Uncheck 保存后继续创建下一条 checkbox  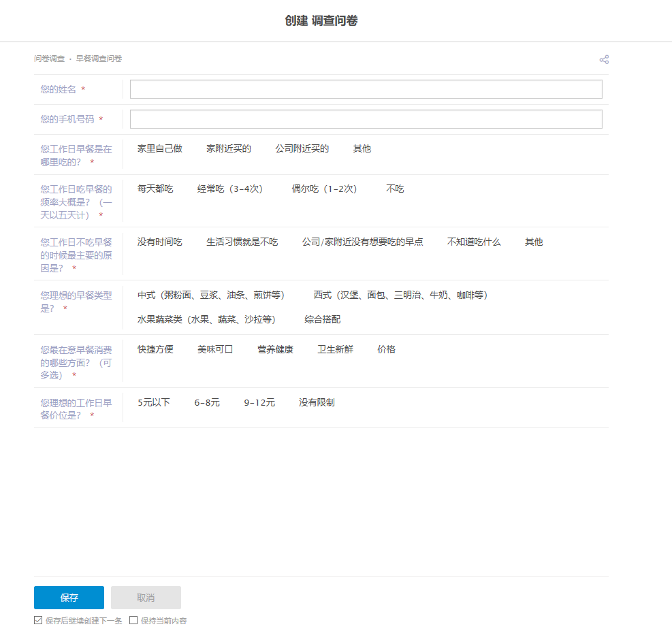tap(38, 620)
